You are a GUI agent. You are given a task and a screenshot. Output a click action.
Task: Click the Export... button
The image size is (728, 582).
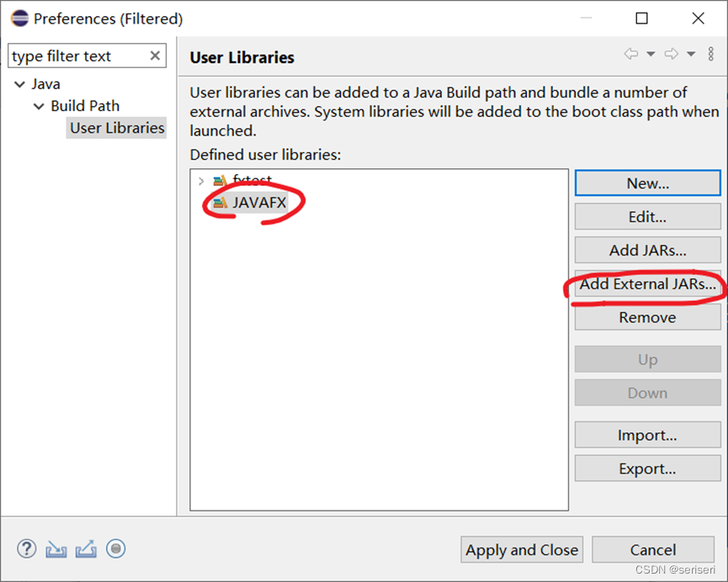click(648, 468)
